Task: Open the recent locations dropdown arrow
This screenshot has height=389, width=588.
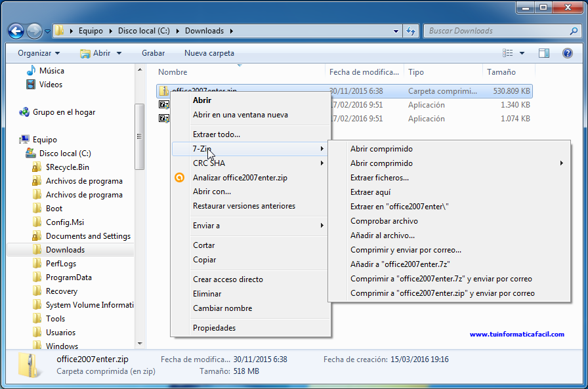Action: (48, 31)
